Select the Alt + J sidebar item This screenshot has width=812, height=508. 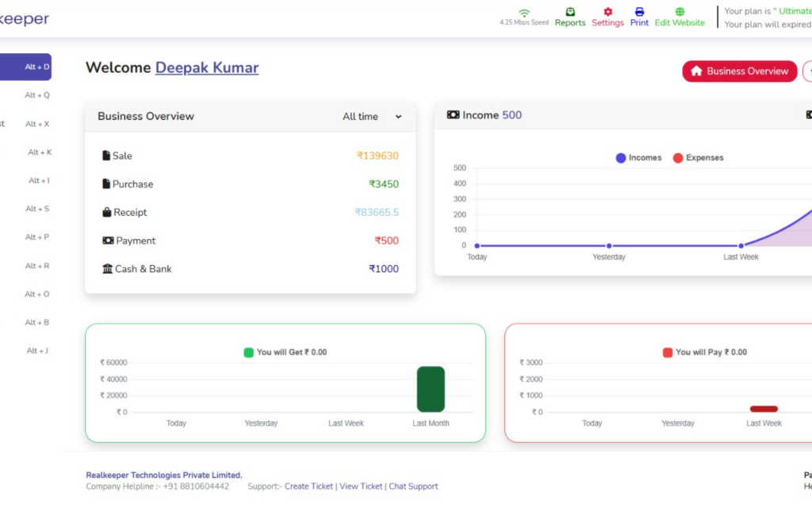(x=36, y=350)
